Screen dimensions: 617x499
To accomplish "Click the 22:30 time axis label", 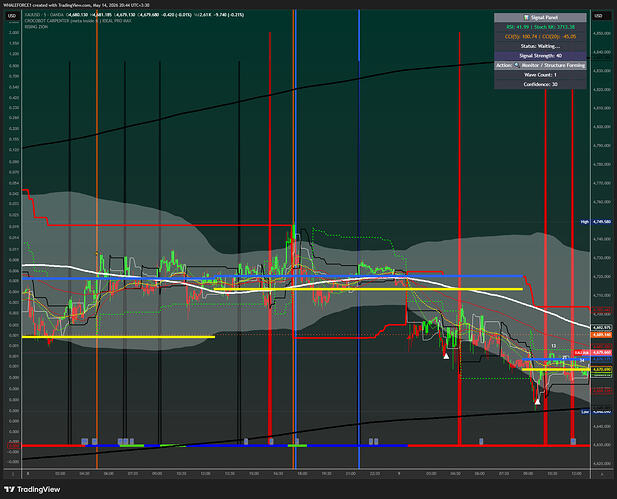I will click(375, 473).
